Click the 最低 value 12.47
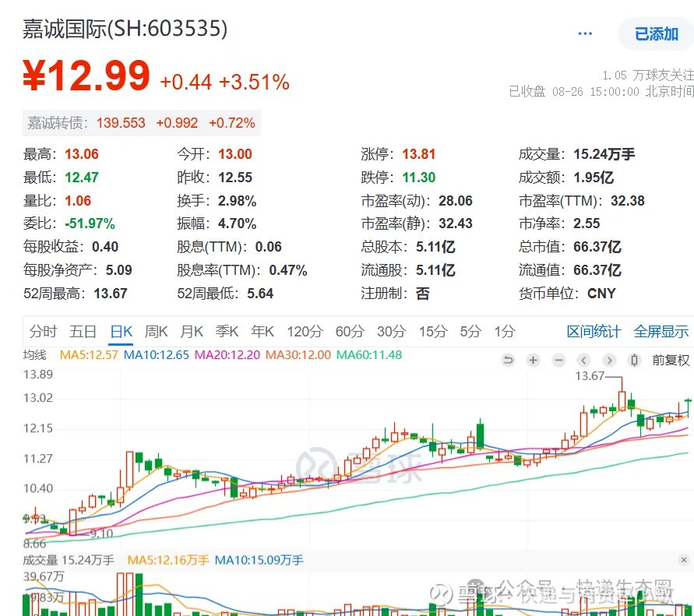The image size is (694, 616). pyautogui.click(x=82, y=178)
